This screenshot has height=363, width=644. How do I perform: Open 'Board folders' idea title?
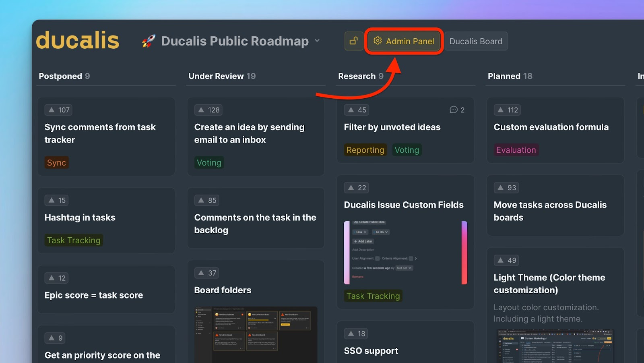pos(223,290)
